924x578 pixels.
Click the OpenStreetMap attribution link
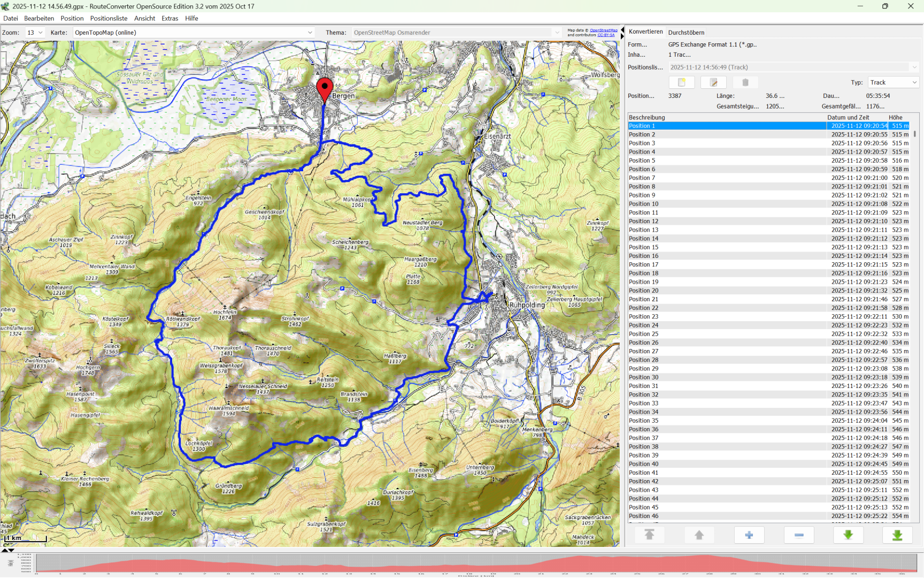[x=603, y=31]
